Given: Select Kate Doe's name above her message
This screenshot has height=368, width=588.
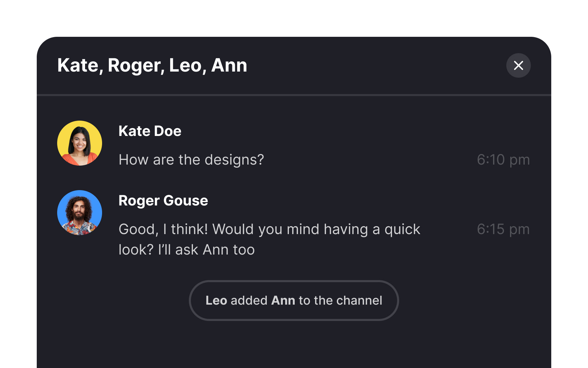Looking at the screenshot, I should pyautogui.click(x=150, y=131).
